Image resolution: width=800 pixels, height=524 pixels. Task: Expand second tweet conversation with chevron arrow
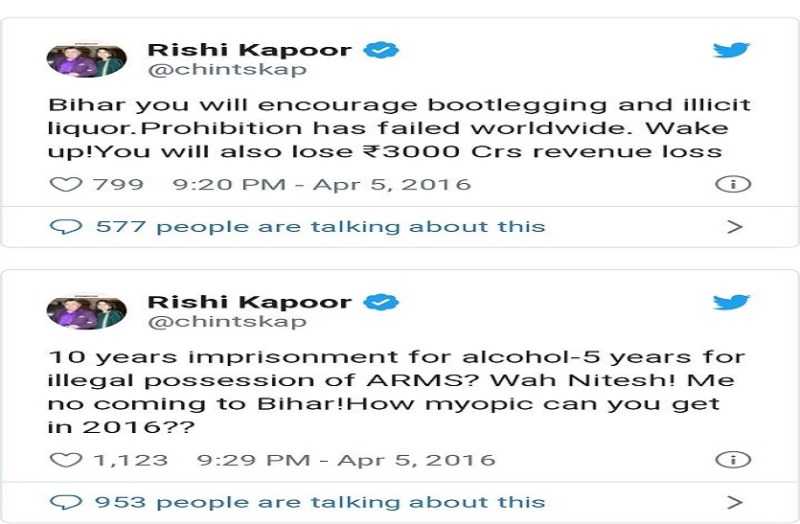[735, 502]
